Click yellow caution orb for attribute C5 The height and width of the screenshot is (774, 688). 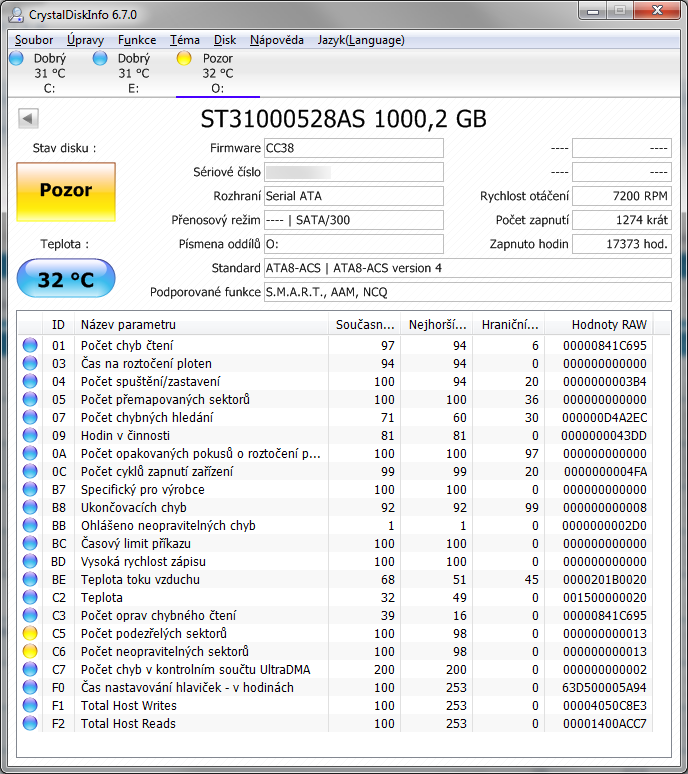coord(30,633)
